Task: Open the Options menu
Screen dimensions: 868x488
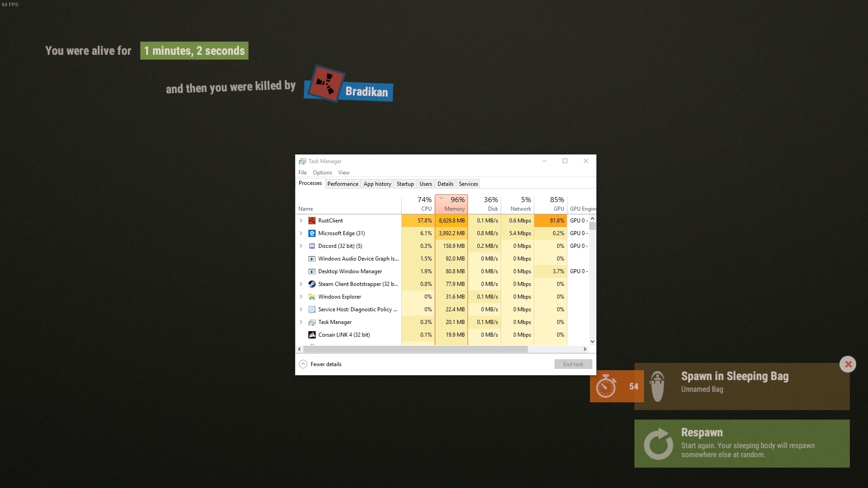Action: (x=322, y=173)
